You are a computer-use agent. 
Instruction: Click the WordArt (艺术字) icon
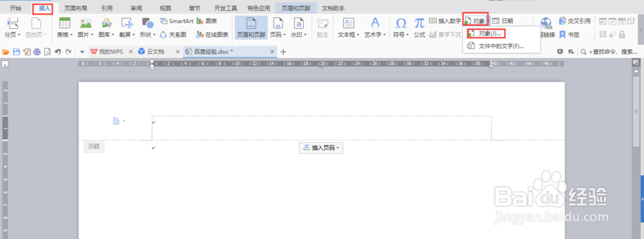coord(375,23)
